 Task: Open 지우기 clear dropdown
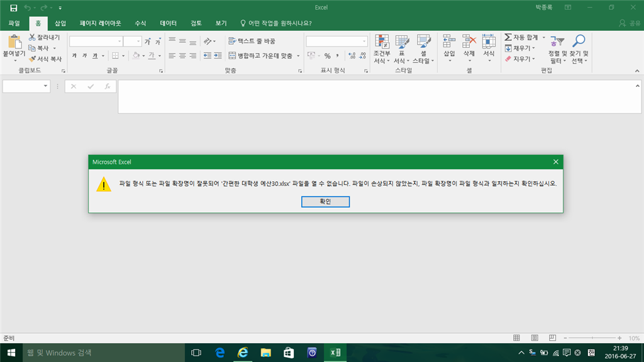point(519,59)
